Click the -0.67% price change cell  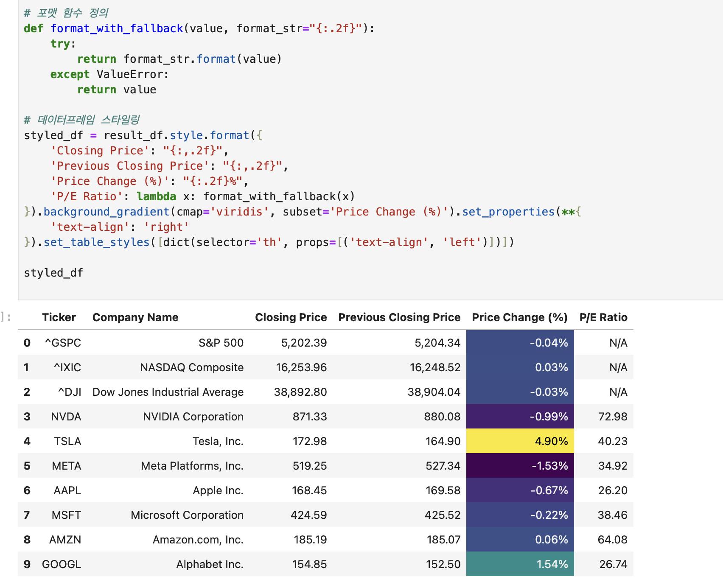520,490
